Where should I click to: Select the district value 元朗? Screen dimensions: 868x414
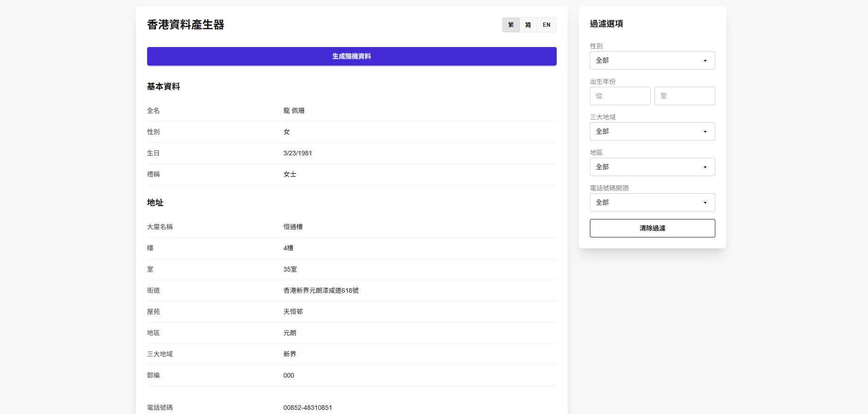pyautogui.click(x=290, y=333)
